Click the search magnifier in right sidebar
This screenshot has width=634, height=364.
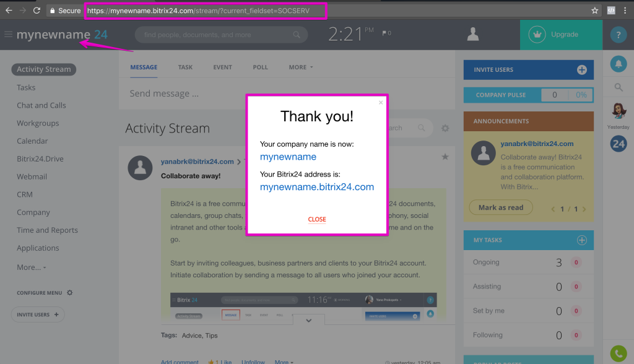(619, 87)
